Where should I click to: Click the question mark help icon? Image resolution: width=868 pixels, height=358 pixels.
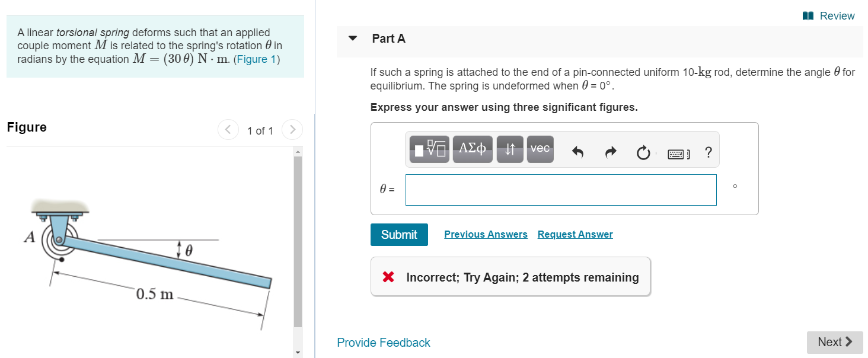(x=708, y=152)
